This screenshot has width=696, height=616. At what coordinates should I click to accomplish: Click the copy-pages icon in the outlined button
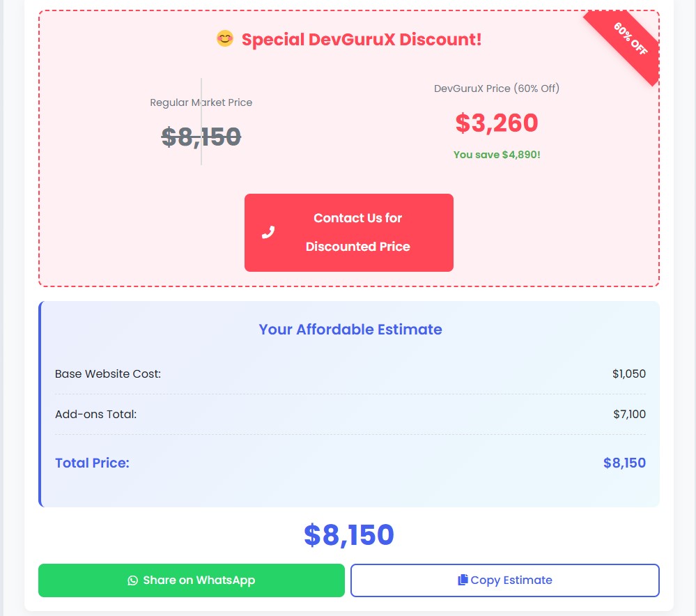pyautogui.click(x=461, y=580)
